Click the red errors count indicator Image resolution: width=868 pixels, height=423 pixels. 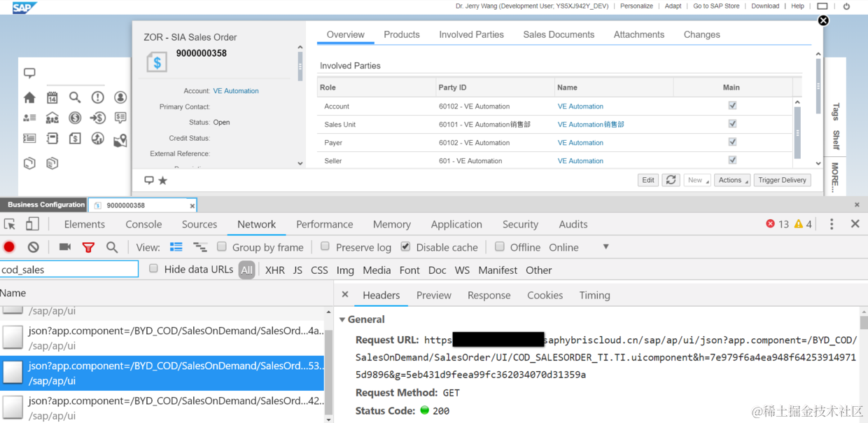point(777,224)
